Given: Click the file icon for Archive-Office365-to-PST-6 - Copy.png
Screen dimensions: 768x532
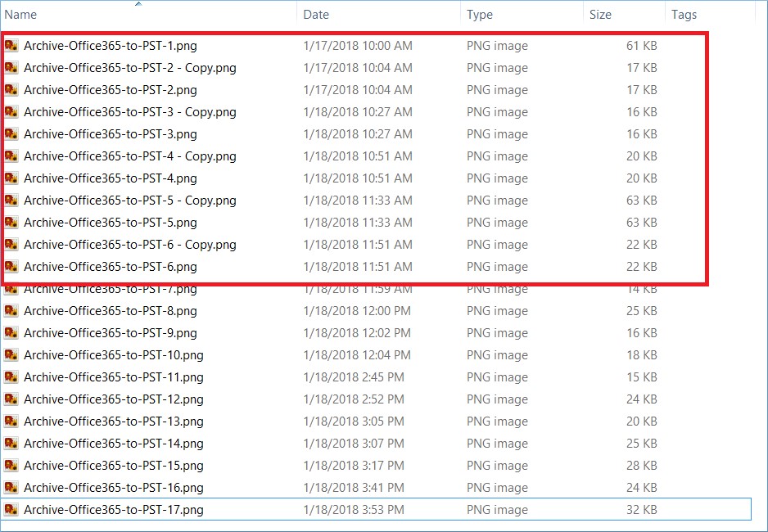Looking at the screenshot, I should [12, 244].
